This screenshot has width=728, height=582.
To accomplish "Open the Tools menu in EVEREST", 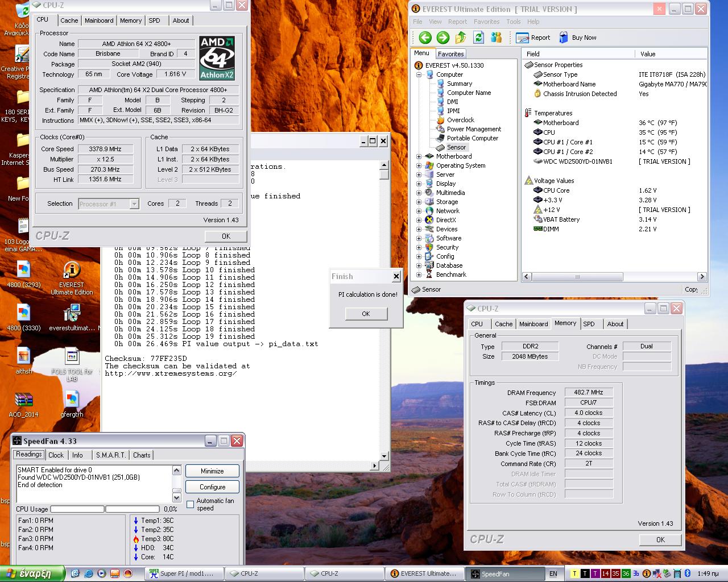I will [513, 22].
